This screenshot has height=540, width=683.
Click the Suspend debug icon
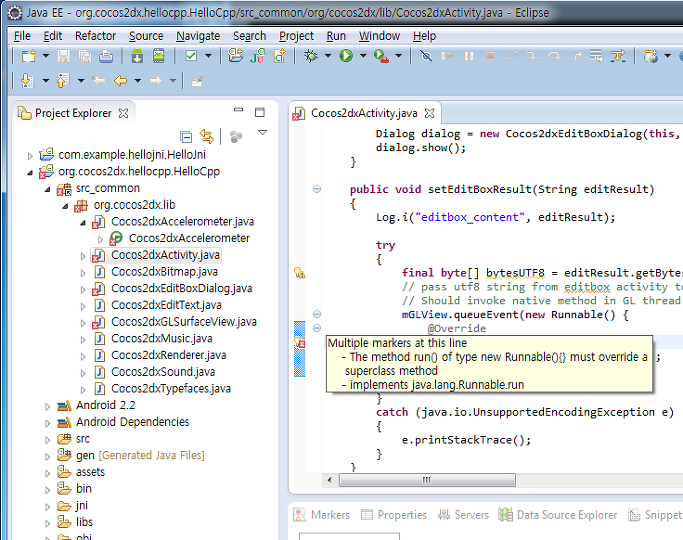click(x=469, y=56)
